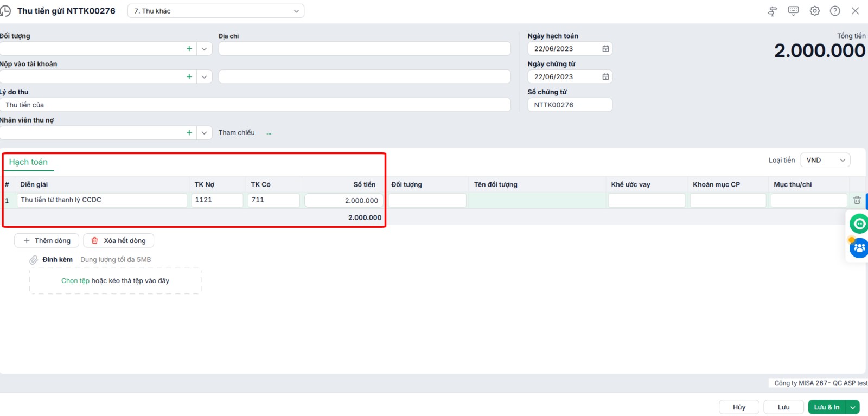Image resolution: width=868 pixels, height=416 pixels.
Task: Open the instruction signpost icon in header
Action: point(773,11)
